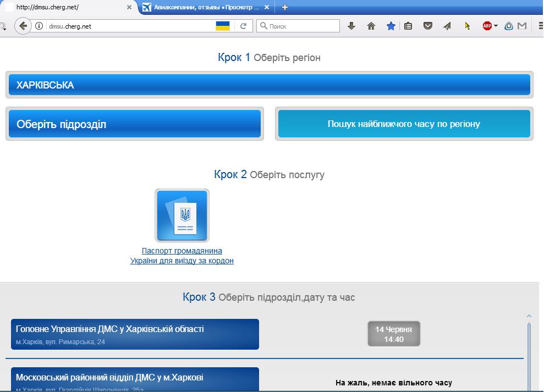Expand the ХАРКІВСЬКА region selector

(x=269, y=85)
